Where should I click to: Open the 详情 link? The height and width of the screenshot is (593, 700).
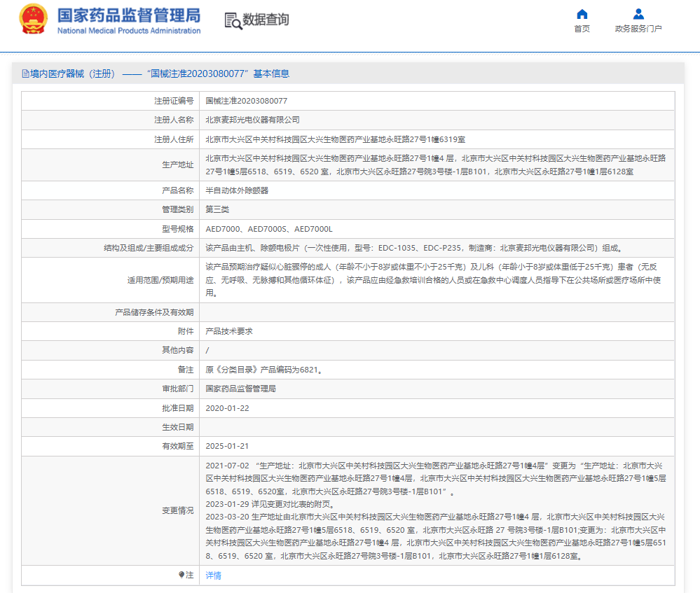coord(213,575)
